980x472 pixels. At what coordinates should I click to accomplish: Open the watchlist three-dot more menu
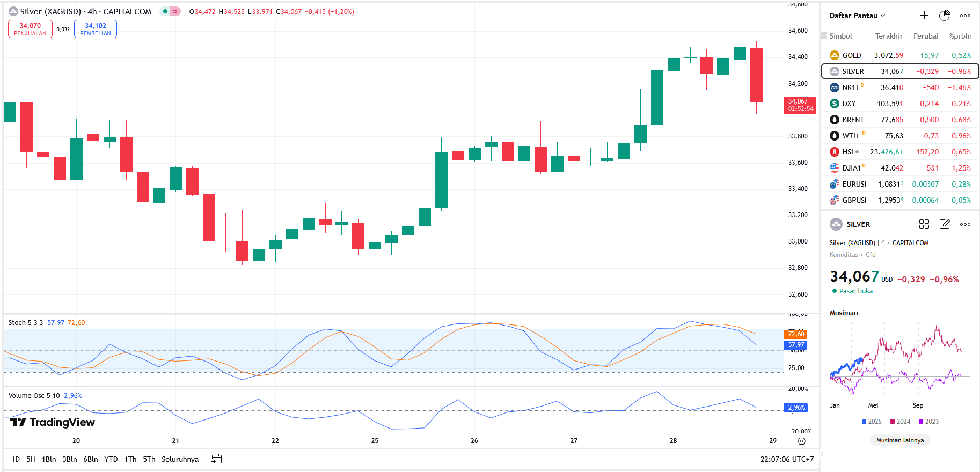point(965,16)
